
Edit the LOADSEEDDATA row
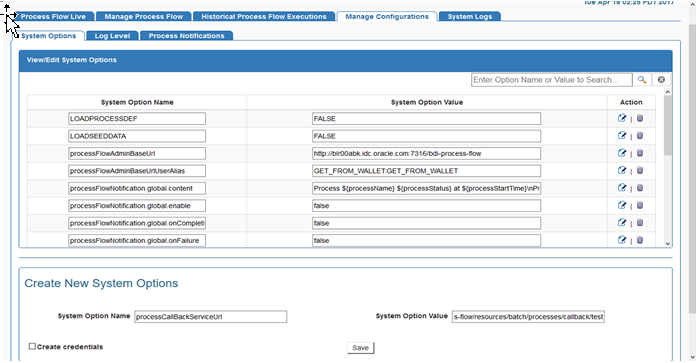click(622, 135)
